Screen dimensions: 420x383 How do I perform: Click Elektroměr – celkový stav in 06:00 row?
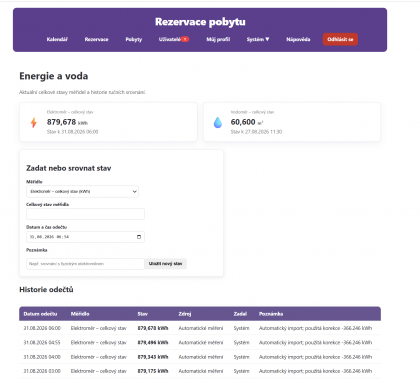[x=99, y=328]
